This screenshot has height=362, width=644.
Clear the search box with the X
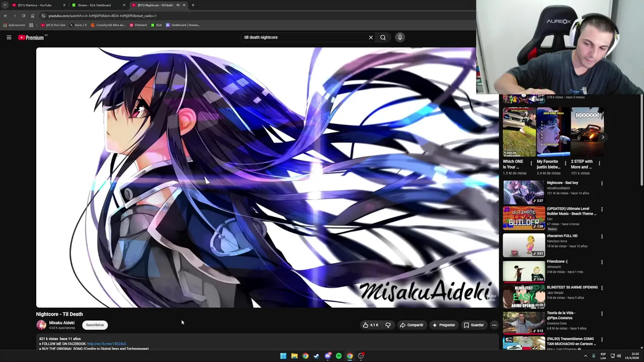click(371, 37)
